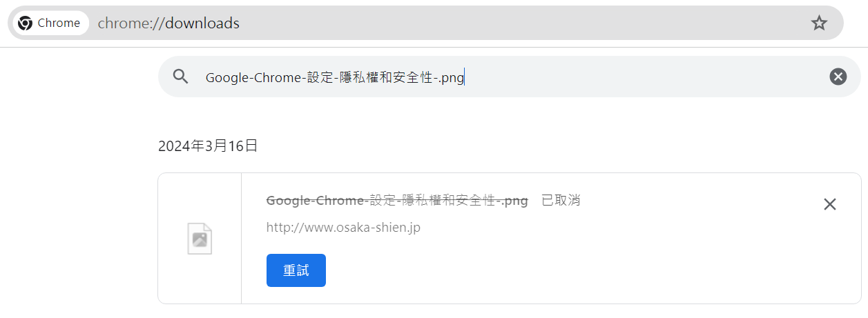This screenshot has width=868, height=318.
Task: Click the image file type icon
Action: [200, 239]
